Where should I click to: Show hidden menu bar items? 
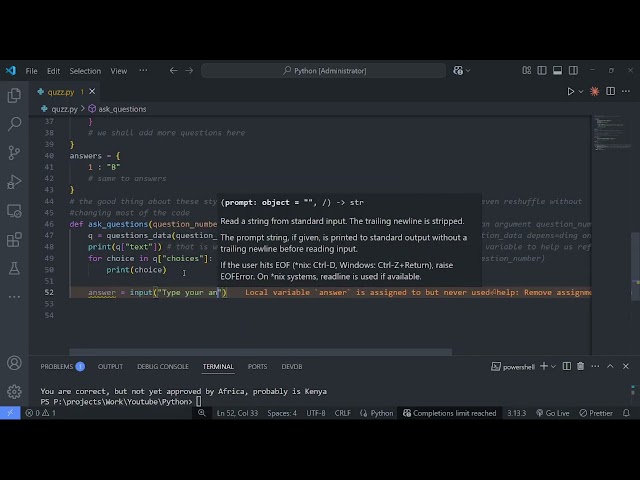pyautogui.click(x=143, y=71)
